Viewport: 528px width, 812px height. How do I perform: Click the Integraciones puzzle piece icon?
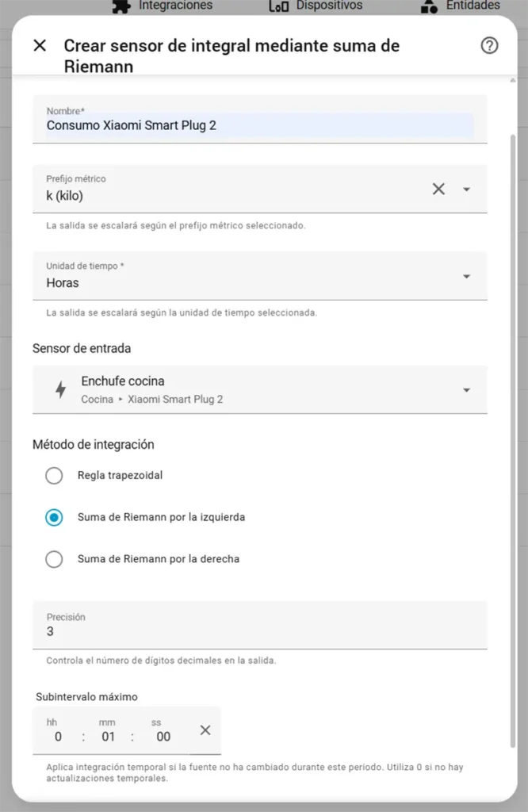[121, 6]
